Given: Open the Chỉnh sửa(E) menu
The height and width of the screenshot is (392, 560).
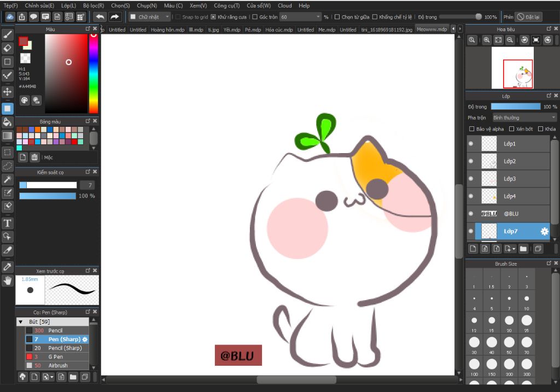Looking at the screenshot, I should tap(39, 5).
